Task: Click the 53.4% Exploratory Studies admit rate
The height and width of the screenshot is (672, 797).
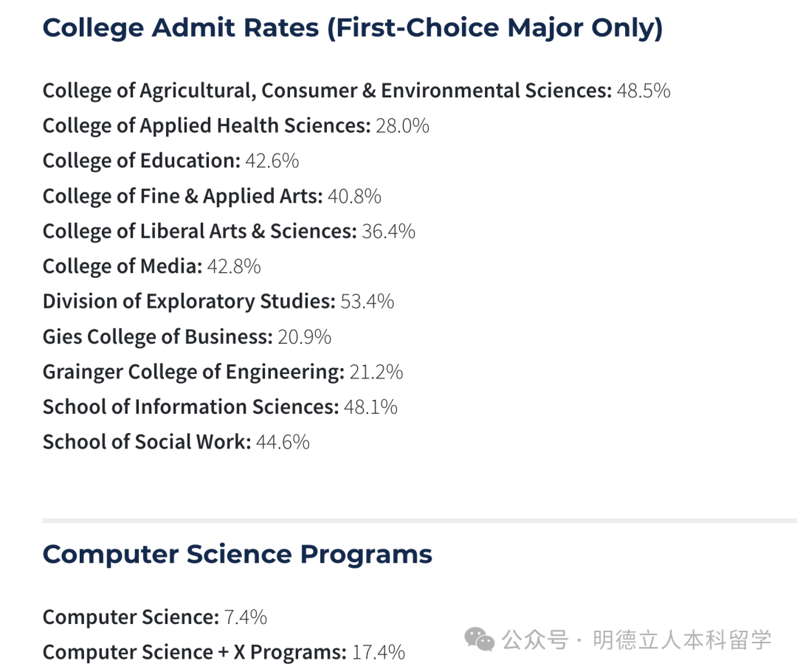Action: click(x=367, y=302)
